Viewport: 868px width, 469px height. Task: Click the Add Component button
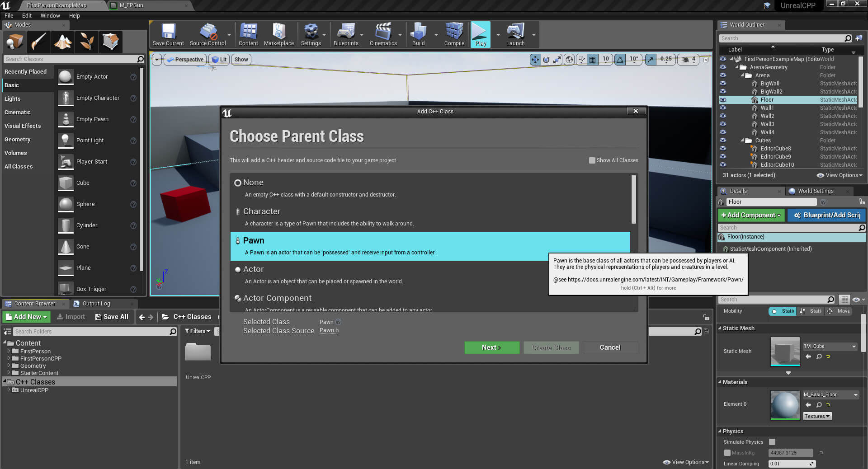click(751, 215)
